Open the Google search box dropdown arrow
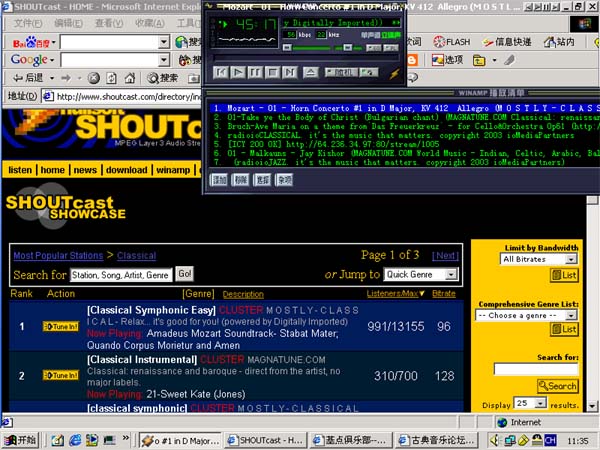The image size is (600, 450). [164, 60]
